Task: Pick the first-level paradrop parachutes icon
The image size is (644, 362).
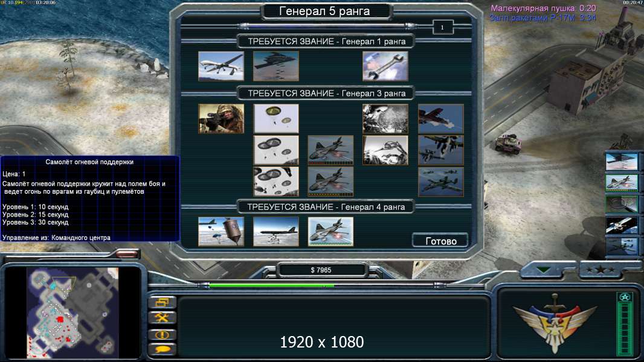Action: (276, 118)
